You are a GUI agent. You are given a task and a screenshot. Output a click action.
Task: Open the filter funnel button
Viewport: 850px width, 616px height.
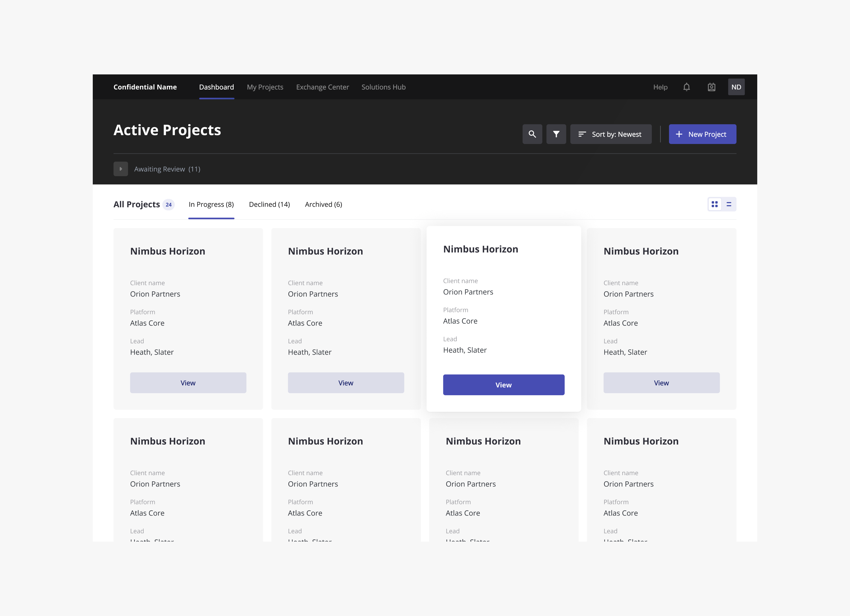pyautogui.click(x=556, y=134)
